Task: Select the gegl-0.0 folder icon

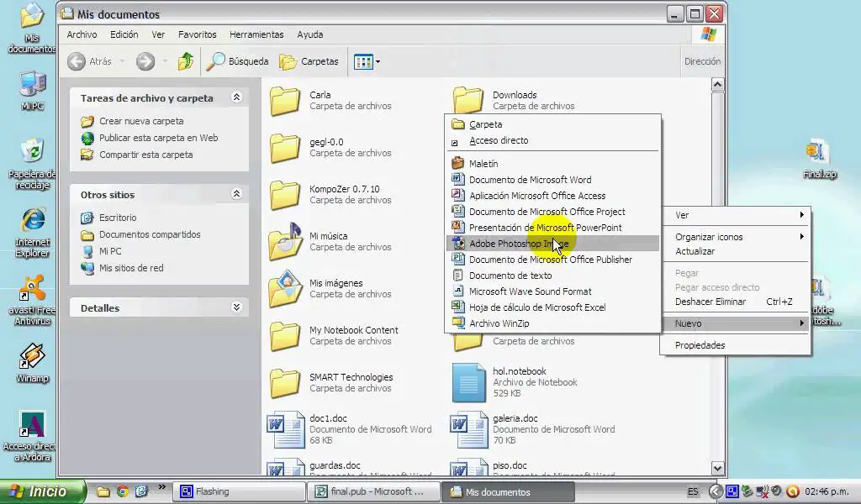Action: click(285, 148)
